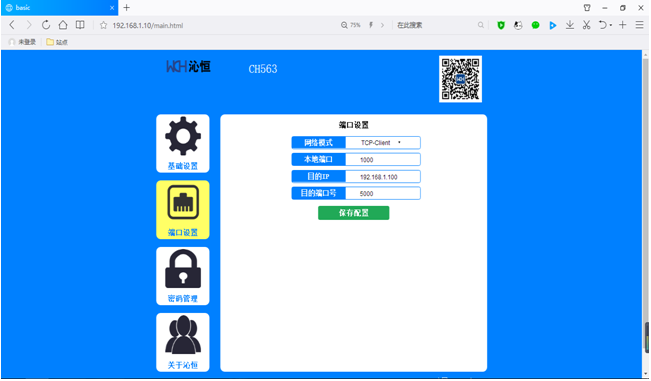Click the 75% zoom magnifier indicator
Viewport: 651px width, 381px height.
[350, 25]
